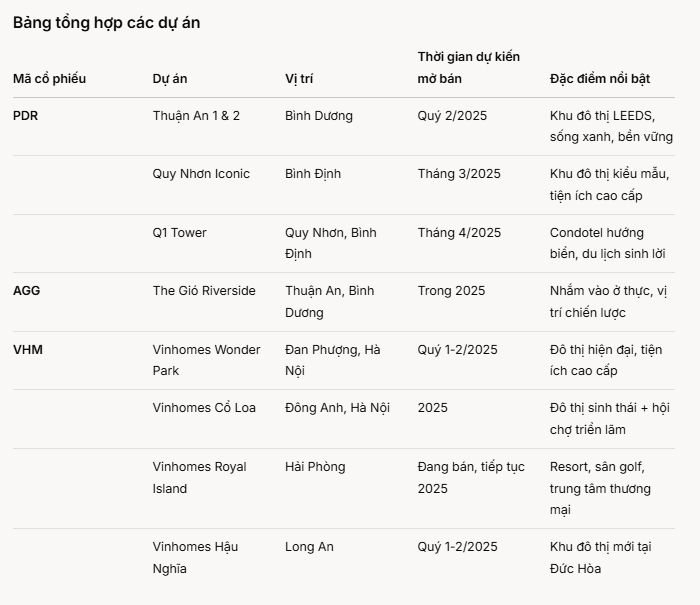Screen dimensions: 700x605
Task: Click the "Dự án" column header
Action: pos(170,79)
